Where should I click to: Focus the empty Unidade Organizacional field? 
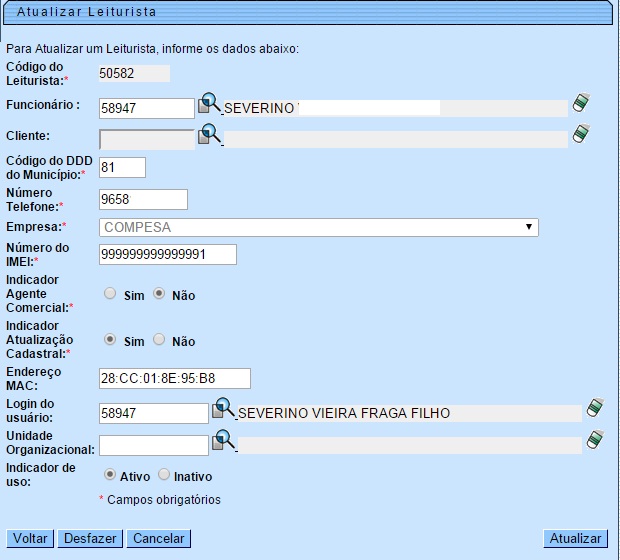tap(154, 445)
